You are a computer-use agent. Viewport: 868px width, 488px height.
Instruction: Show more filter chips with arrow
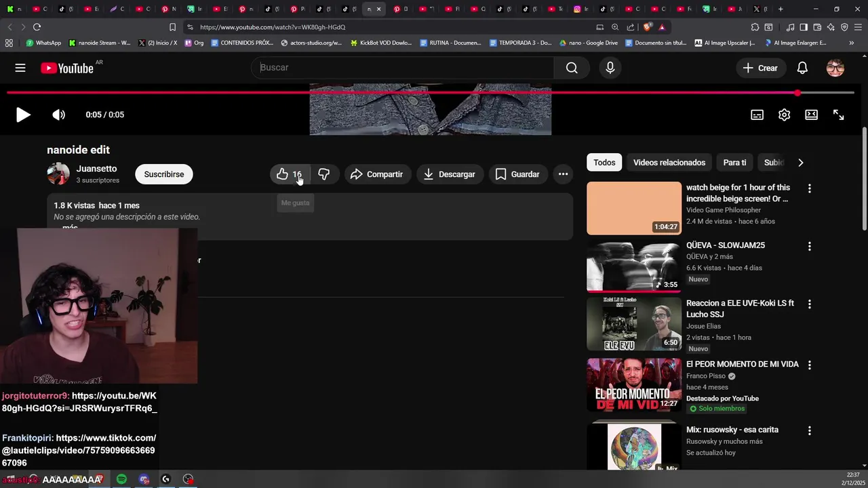pos(800,163)
